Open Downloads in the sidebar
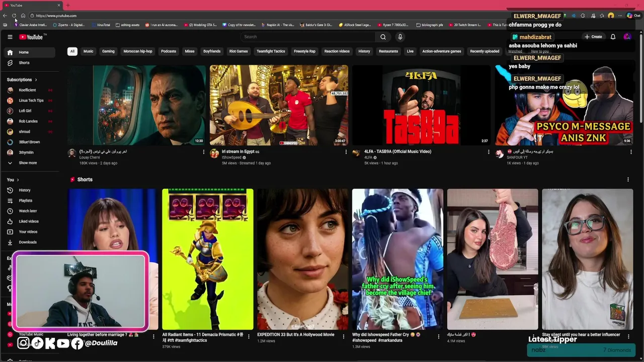This screenshot has width=644, height=362. [30, 242]
